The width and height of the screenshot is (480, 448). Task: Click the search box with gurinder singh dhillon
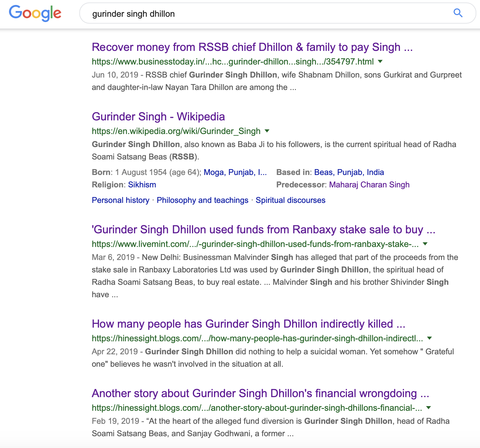(x=264, y=14)
